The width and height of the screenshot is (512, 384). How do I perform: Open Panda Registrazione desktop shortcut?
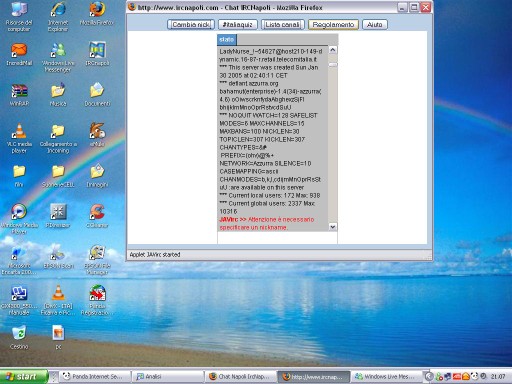pos(97,300)
